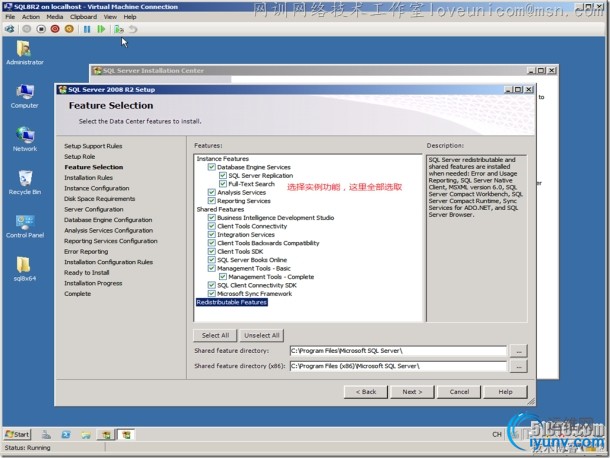Click the greyed Start VM toolbar icon

coord(26,29)
